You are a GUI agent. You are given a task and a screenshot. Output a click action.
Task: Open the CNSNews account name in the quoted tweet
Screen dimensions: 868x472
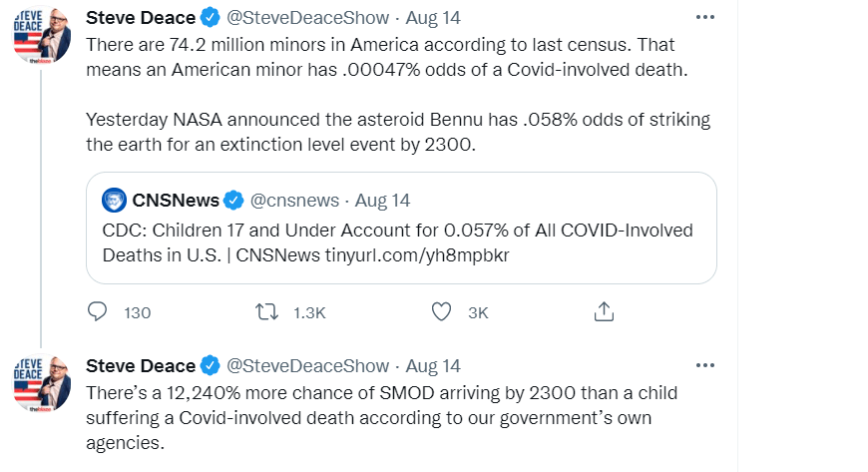pos(176,200)
